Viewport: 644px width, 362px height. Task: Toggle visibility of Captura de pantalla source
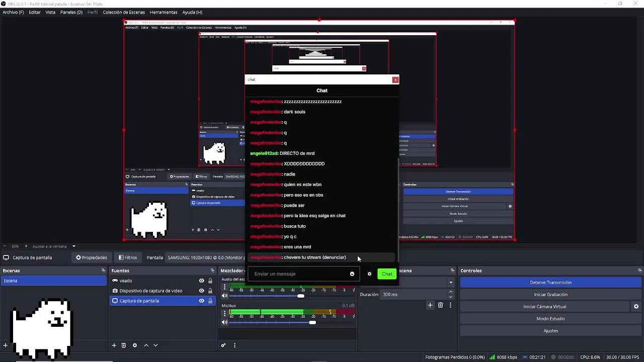pyautogui.click(x=201, y=301)
